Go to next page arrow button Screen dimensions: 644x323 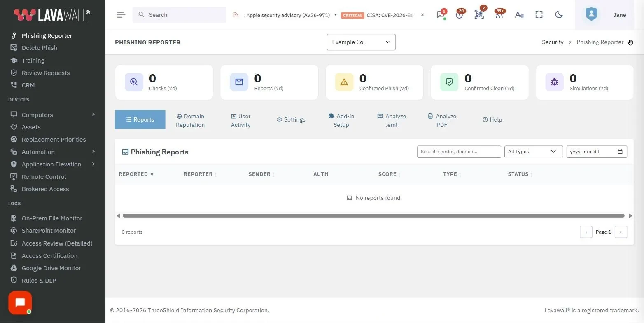tap(621, 232)
